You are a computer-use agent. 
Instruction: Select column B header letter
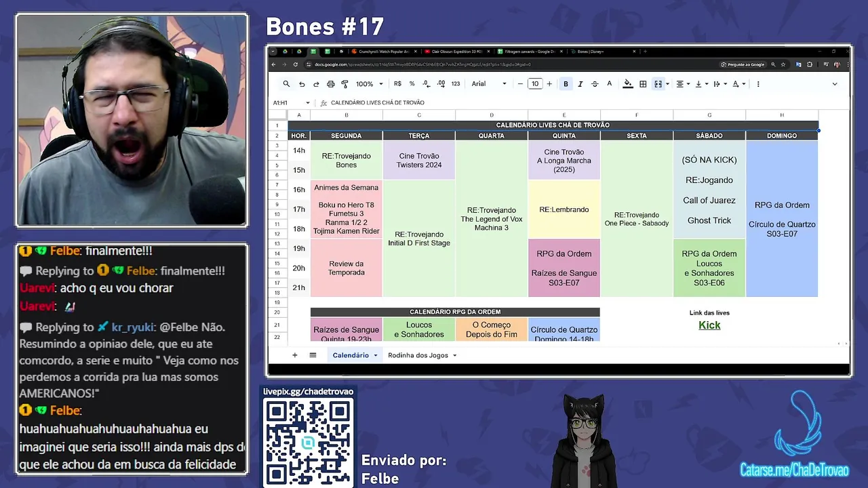(346, 115)
